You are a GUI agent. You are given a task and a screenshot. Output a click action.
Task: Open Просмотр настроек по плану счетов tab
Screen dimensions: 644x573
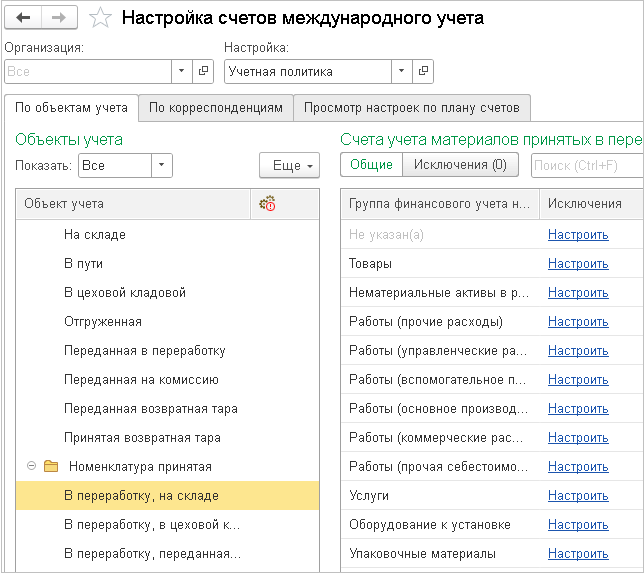(x=412, y=108)
